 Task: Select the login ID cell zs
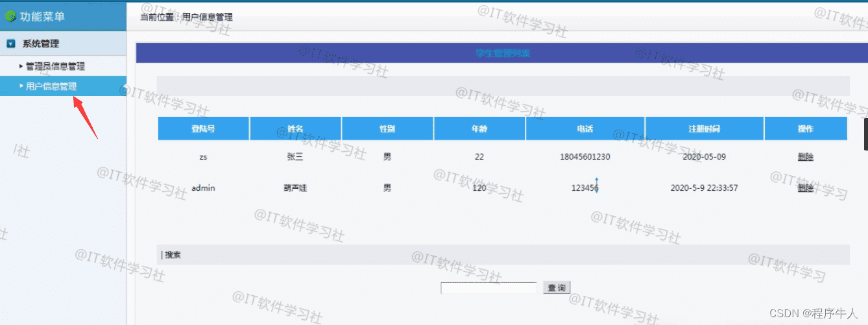(x=203, y=157)
